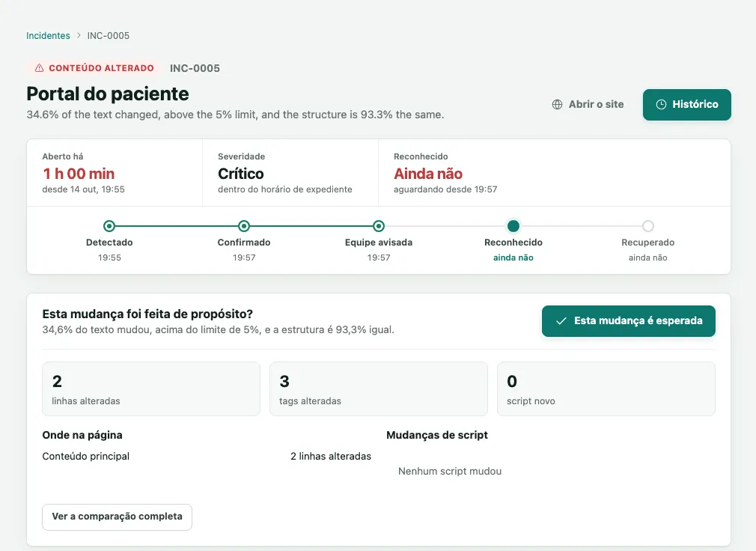This screenshot has width=756, height=551.
Task: Click the INC-0005 breadcrumb item
Action: (x=108, y=36)
